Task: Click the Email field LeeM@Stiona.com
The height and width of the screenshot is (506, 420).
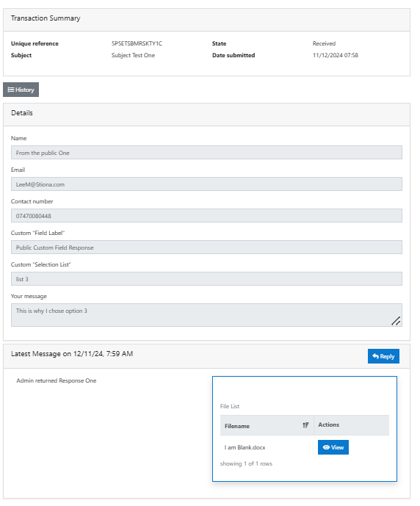Action: point(206,184)
